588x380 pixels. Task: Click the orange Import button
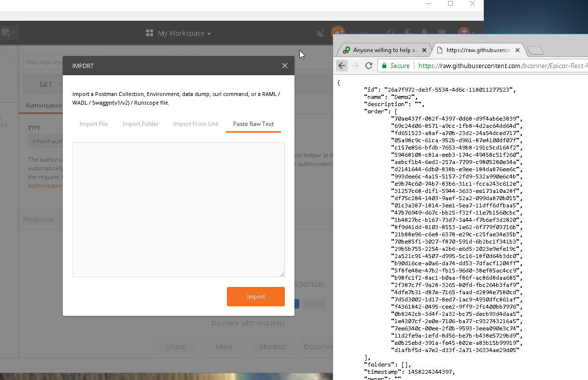(x=256, y=297)
